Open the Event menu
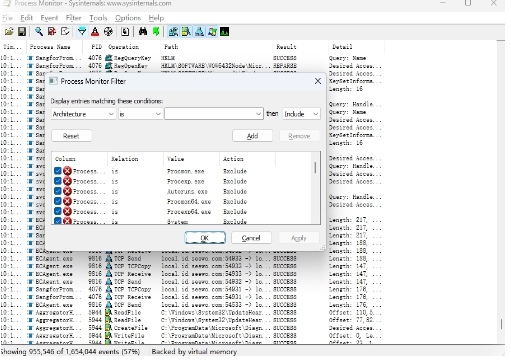511x363 pixels. (49, 18)
